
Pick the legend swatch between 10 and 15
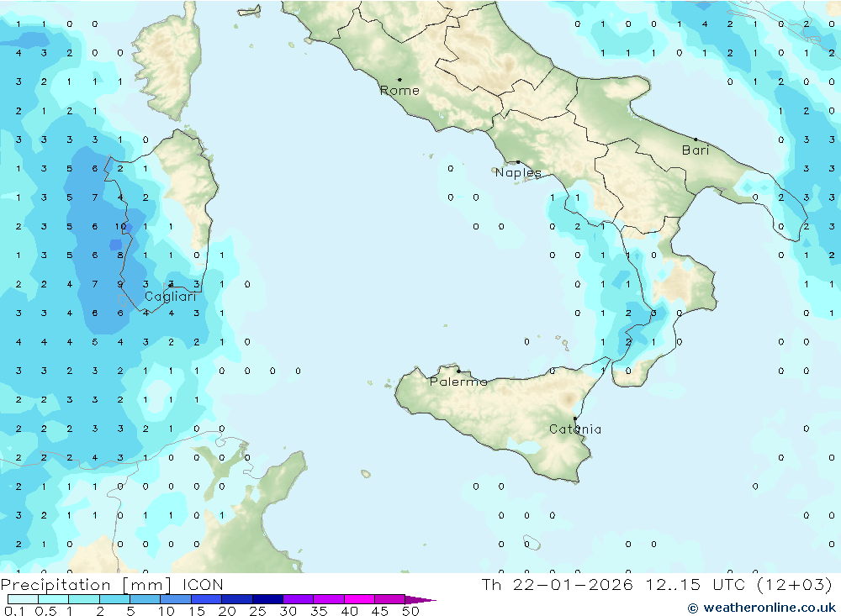tap(176, 599)
